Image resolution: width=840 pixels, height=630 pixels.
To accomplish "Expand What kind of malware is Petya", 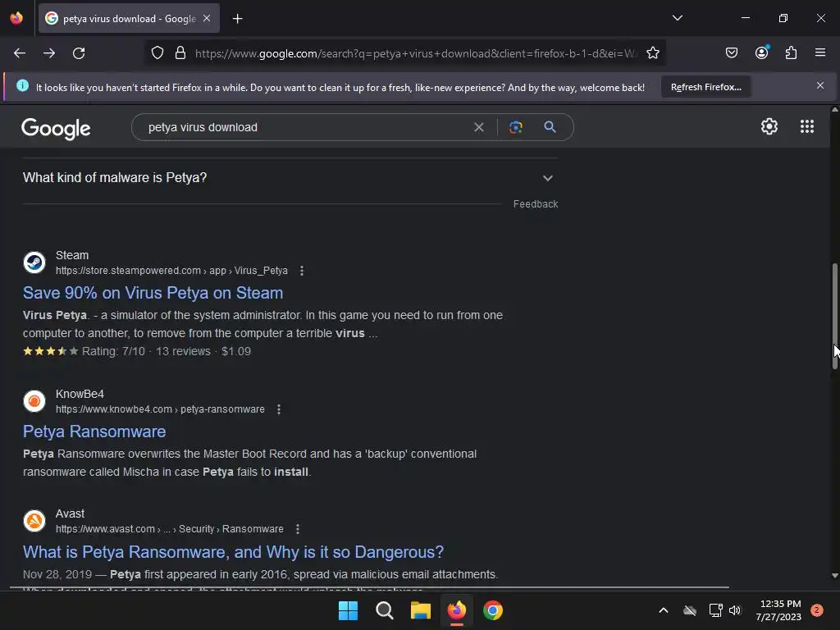I will [290, 178].
